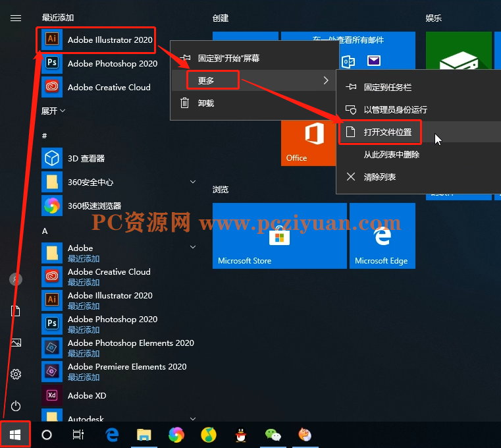Open the flame icon app on taskbar
This screenshot has height=448, width=501.
pos(305,435)
